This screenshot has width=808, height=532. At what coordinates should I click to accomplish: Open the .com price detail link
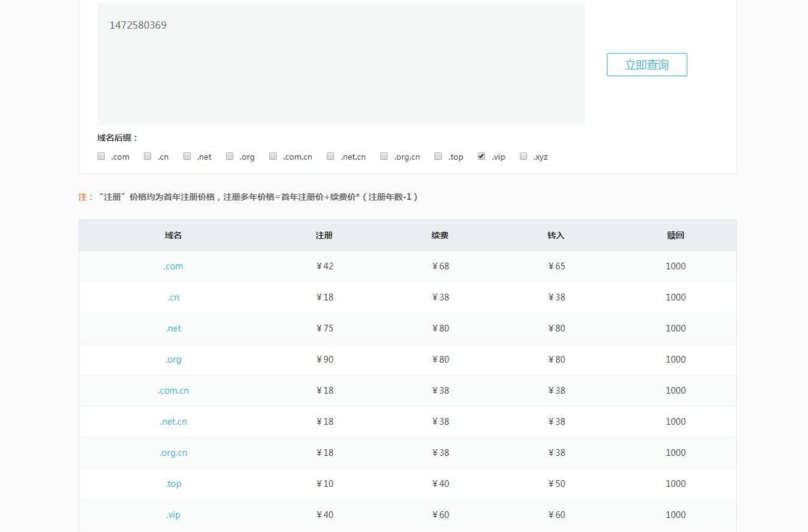(x=173, y=266)
